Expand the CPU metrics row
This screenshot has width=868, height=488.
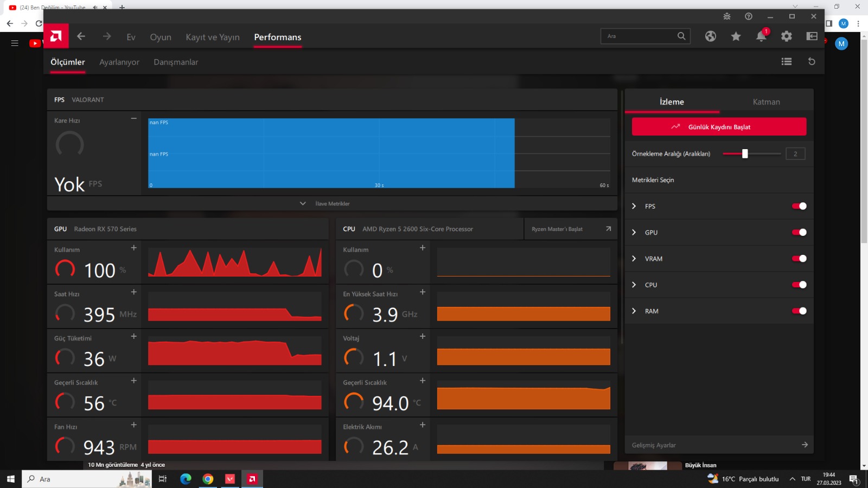click(634, 285)
